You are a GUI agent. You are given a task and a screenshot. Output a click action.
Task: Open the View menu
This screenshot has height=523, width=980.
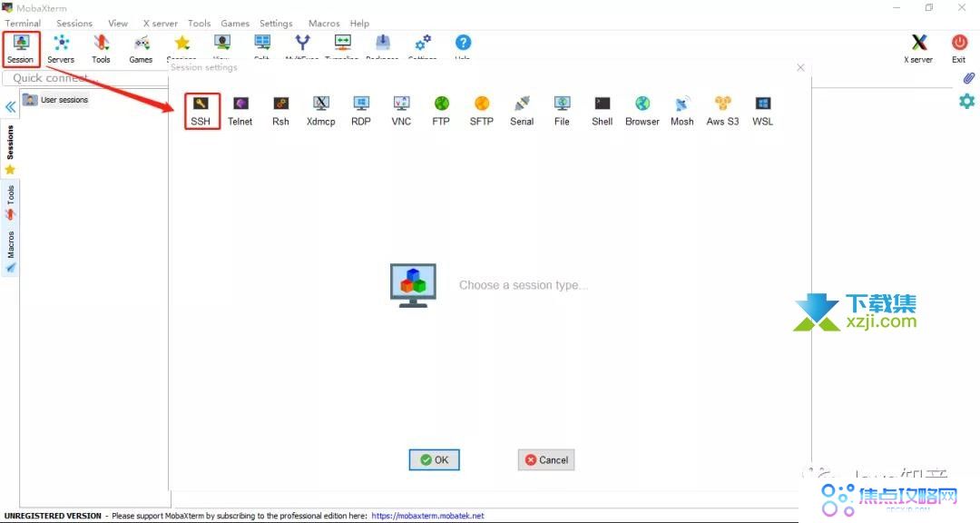[x=118, y=23]
